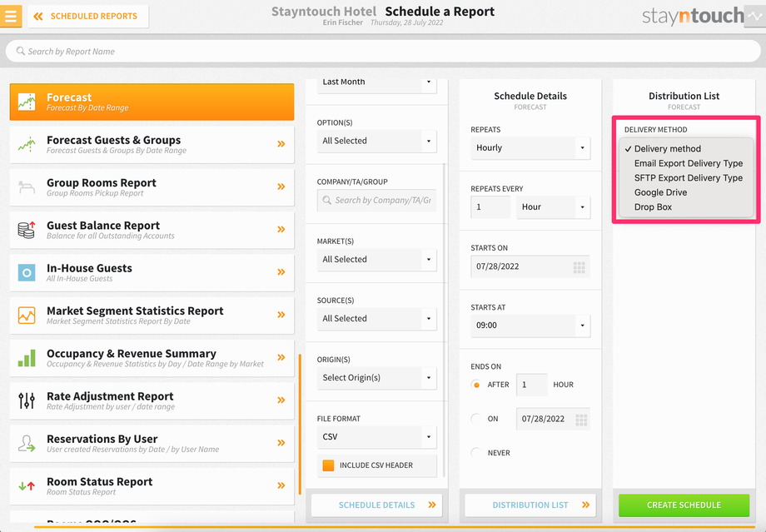Click the Market Segment Statistics chart icon
The image size is (766, 532).
[x=27, y=315]
